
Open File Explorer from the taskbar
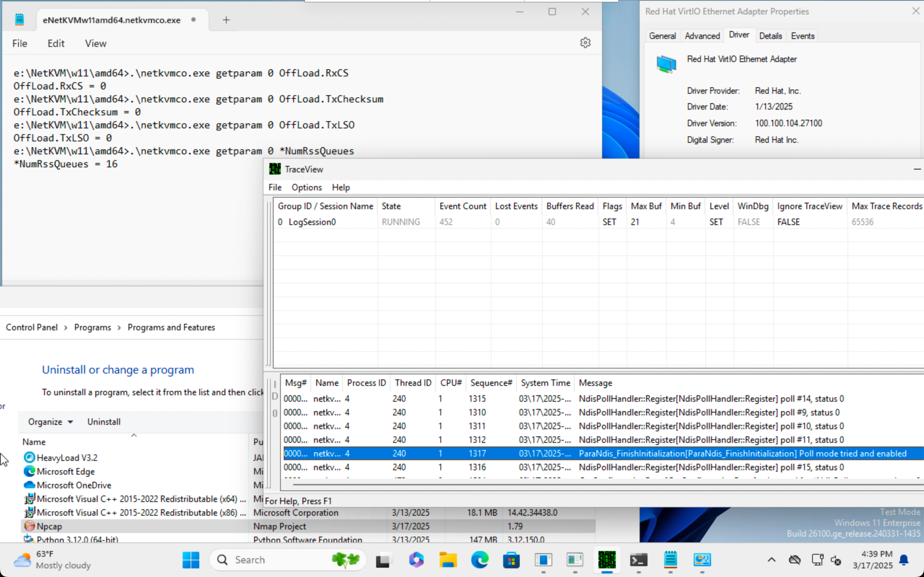[x=448, y=560]
